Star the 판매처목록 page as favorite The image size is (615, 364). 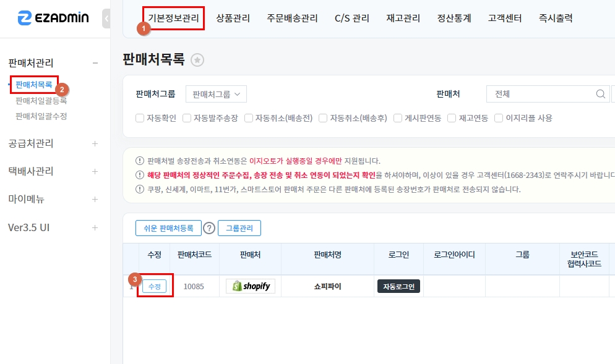tap(197, 60)
